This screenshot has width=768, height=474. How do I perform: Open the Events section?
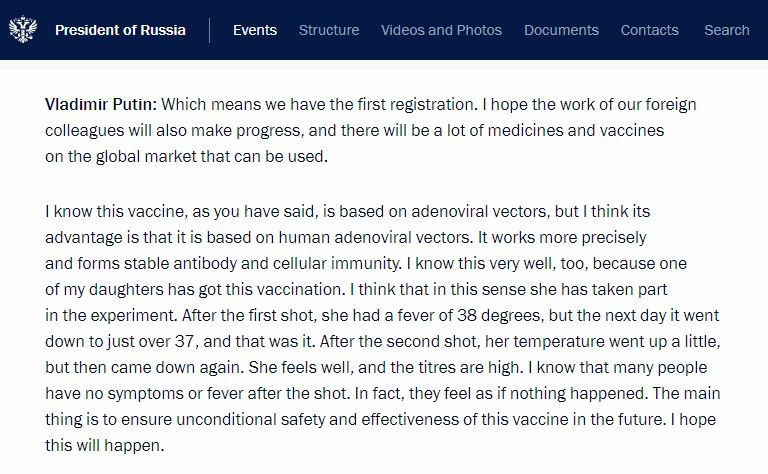coord(255,30)
